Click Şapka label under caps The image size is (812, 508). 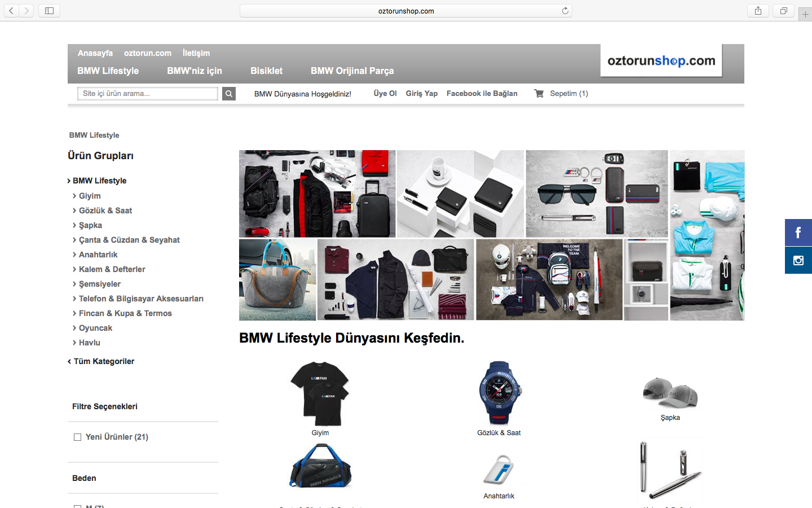pyautogui.click(x=670, y=418)
